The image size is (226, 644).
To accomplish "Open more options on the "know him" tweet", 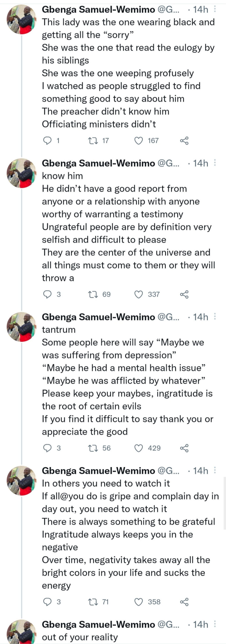I will pyautogui.click(x=215, y=163).
